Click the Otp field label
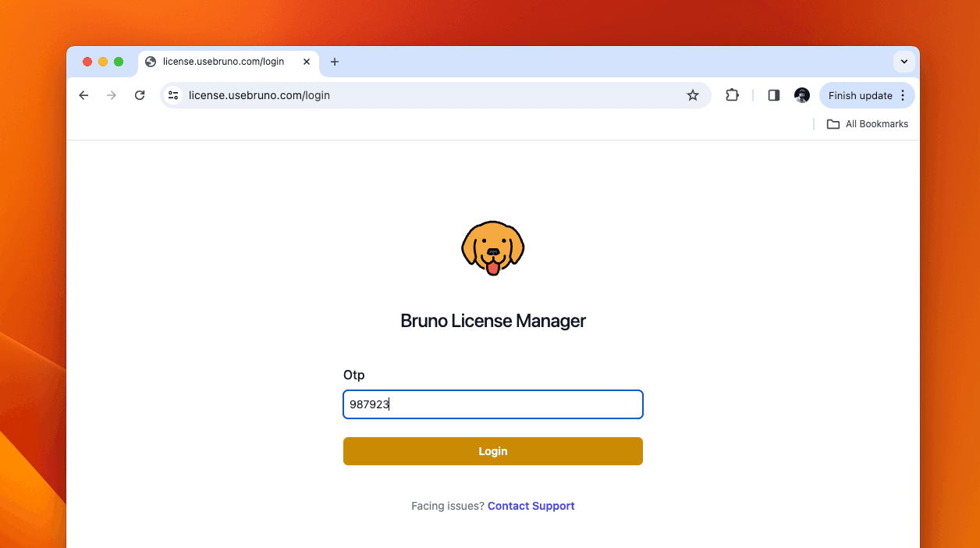This screenshot has width=980, height=548. [354, 375]
